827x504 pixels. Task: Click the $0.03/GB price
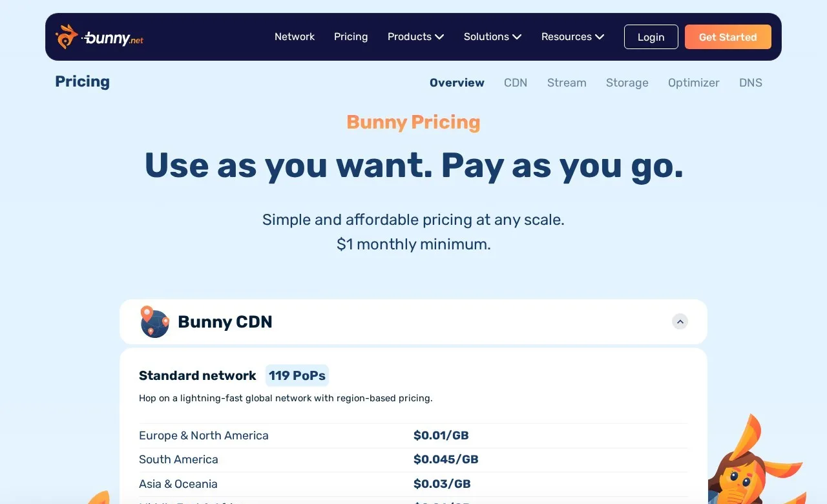442,484
